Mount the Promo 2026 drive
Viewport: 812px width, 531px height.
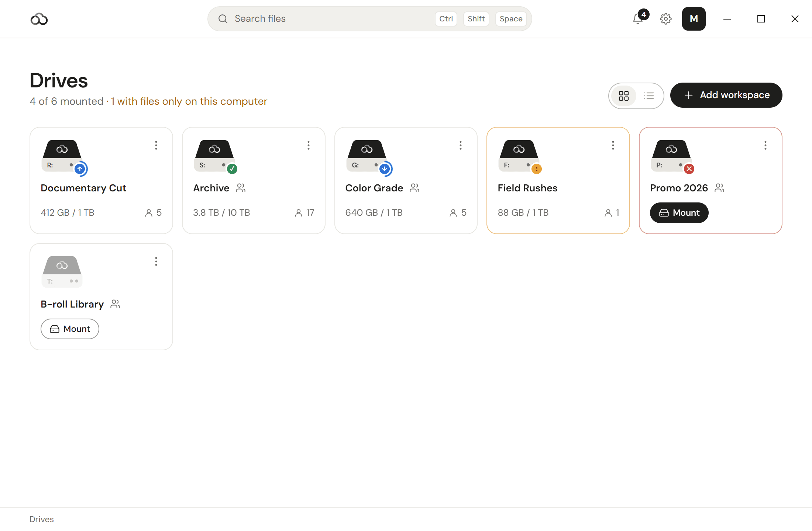point(679,213)
